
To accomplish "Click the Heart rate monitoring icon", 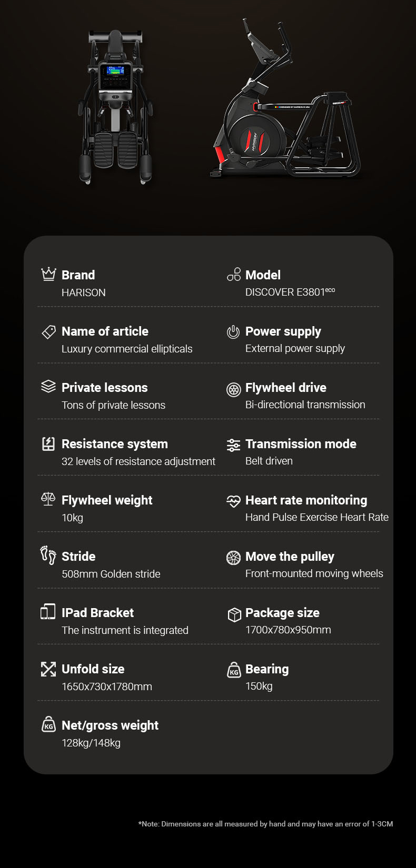I will tap(233, 501).
